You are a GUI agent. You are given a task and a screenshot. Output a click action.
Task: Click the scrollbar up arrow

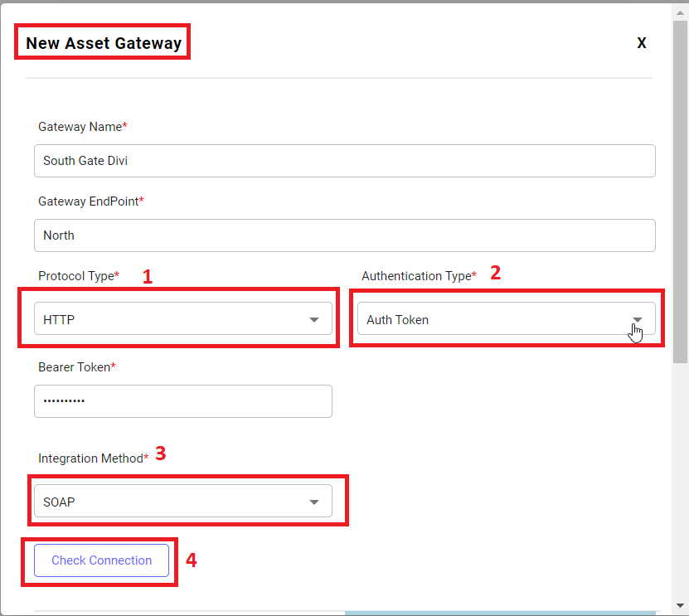tap(680, 13)
